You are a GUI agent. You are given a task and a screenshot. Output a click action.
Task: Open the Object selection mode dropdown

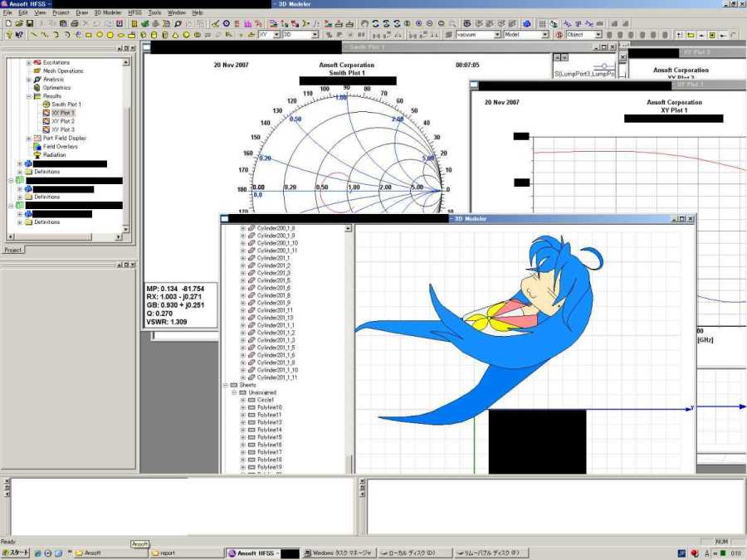click(598, 35)
